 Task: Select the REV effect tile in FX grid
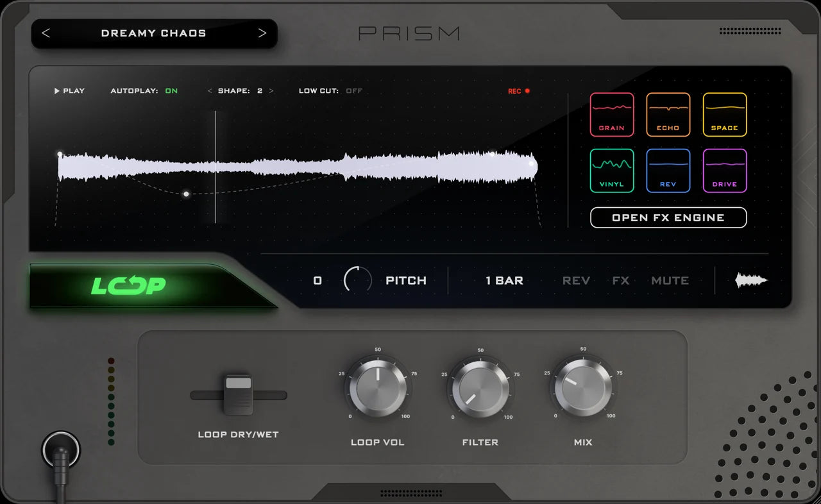point(668,171)
